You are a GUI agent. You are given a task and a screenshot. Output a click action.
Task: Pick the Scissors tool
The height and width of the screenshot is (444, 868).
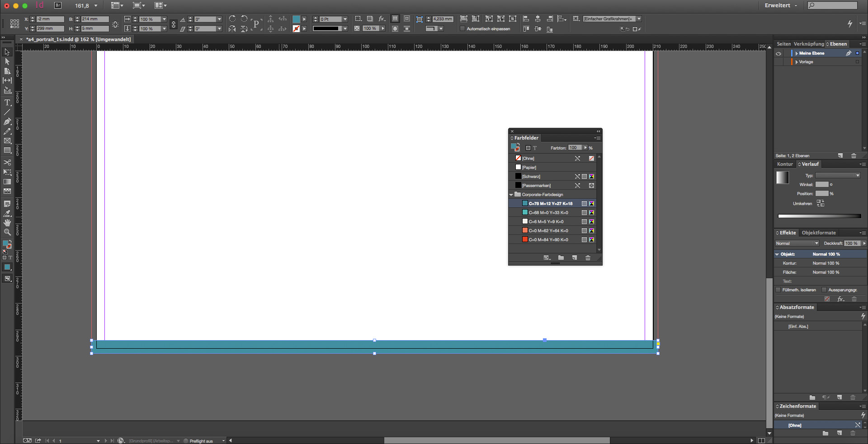7,162
